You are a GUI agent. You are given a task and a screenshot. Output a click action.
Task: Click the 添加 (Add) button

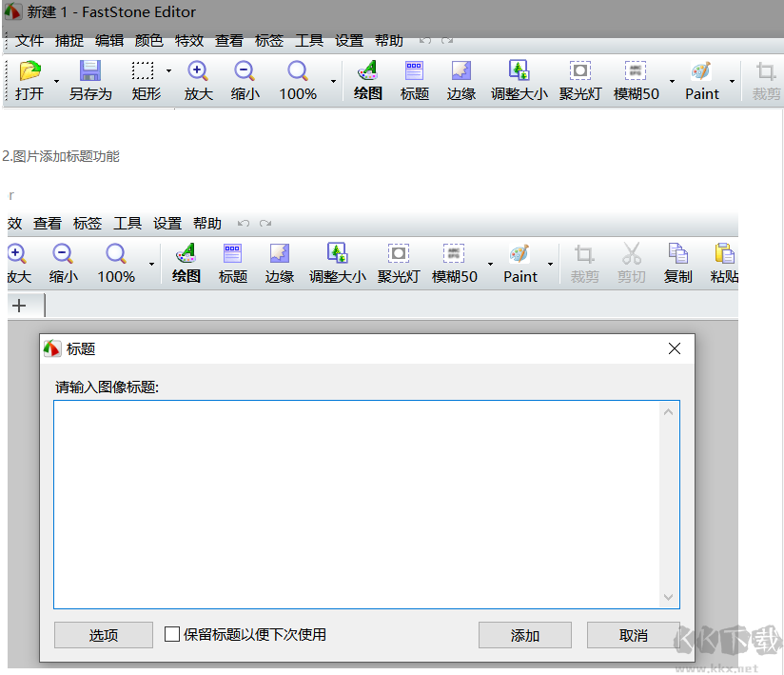click(x=524, y=635)
